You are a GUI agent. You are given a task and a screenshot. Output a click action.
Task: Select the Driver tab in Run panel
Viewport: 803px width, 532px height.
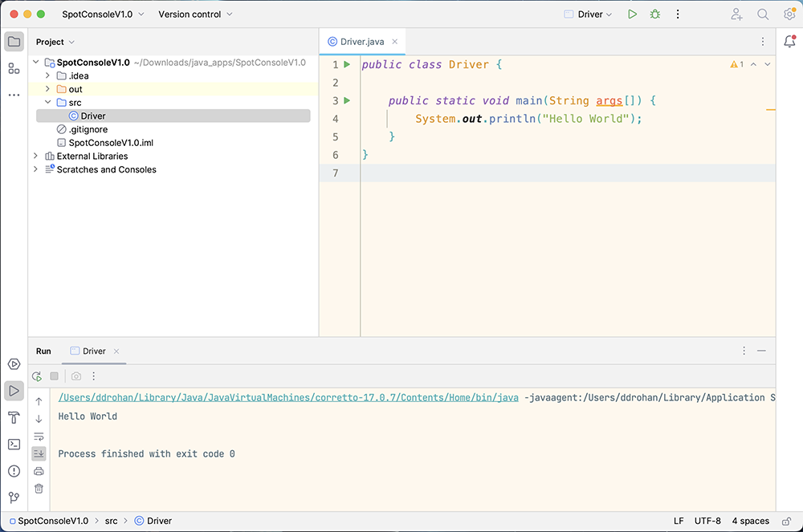(x=94, y=351)
